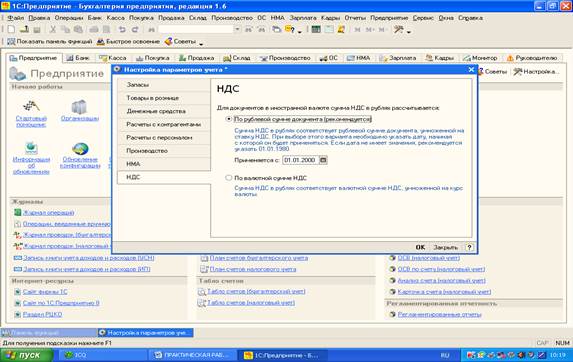Image resolution: width=573 pixels, height=362 pixels.
Task: Click the RU language indicator in taskbar
Action: pos(445,355)
